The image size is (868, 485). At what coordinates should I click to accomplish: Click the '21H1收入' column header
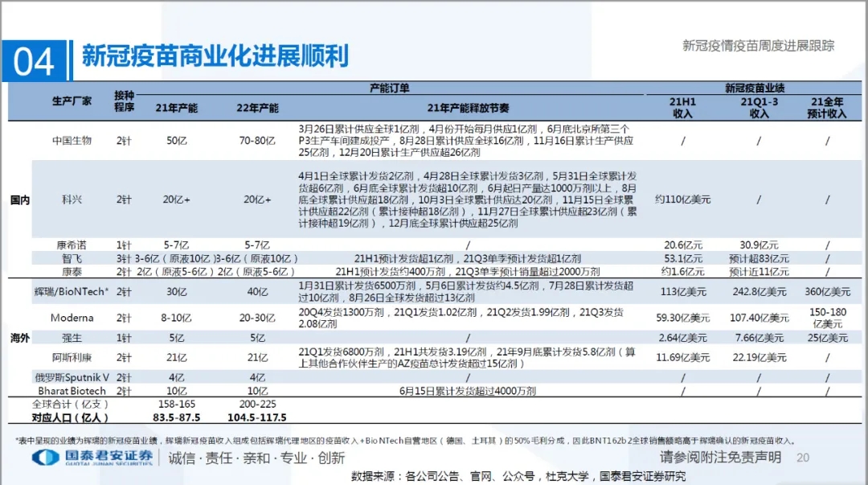pos(682,108)
